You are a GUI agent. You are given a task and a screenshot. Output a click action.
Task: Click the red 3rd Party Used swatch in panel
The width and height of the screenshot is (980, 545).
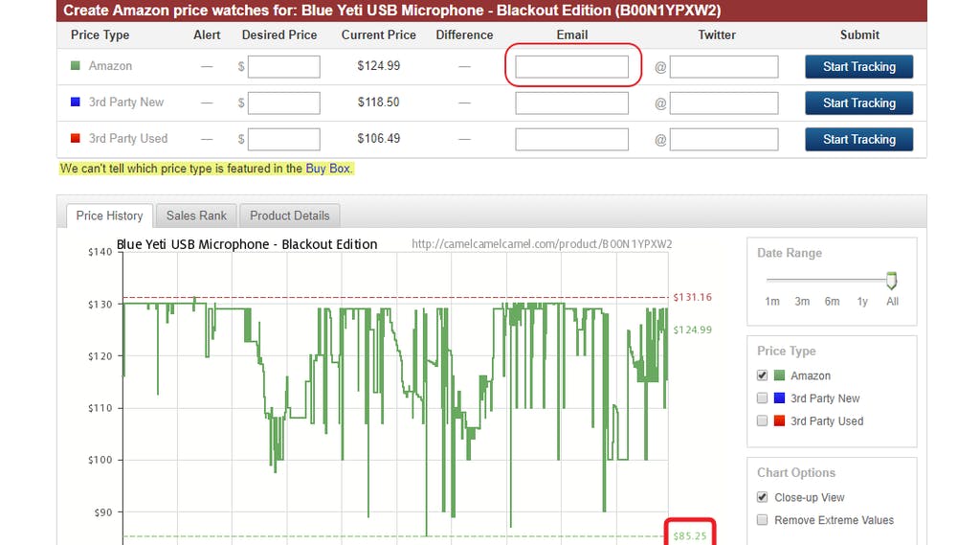779,420
